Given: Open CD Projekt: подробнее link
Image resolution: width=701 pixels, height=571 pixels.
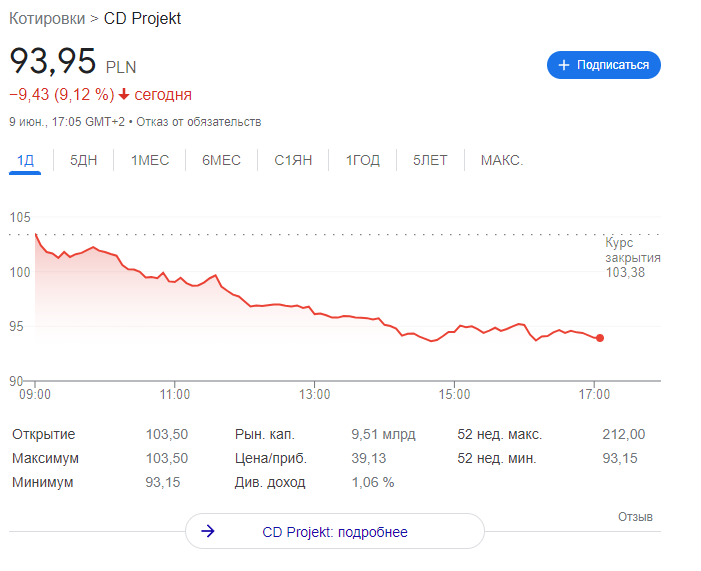Looking at the screenshot, I should (x=335, y=532).
